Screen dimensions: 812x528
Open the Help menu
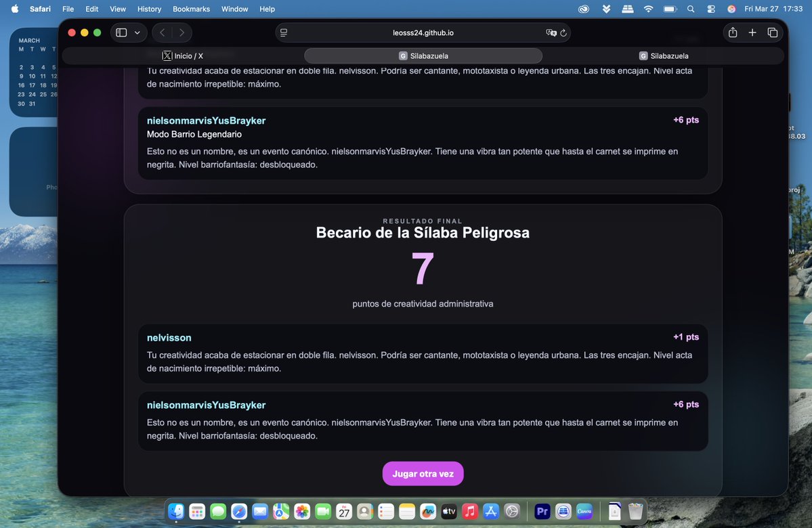268,9
